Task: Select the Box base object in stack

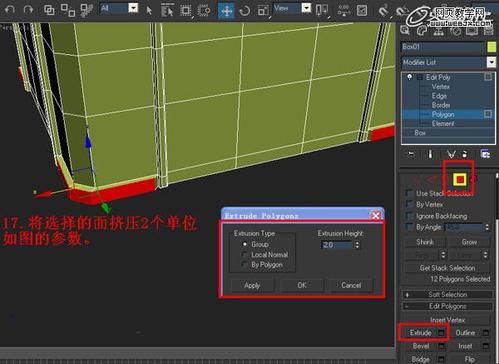Action: point(420,133)
